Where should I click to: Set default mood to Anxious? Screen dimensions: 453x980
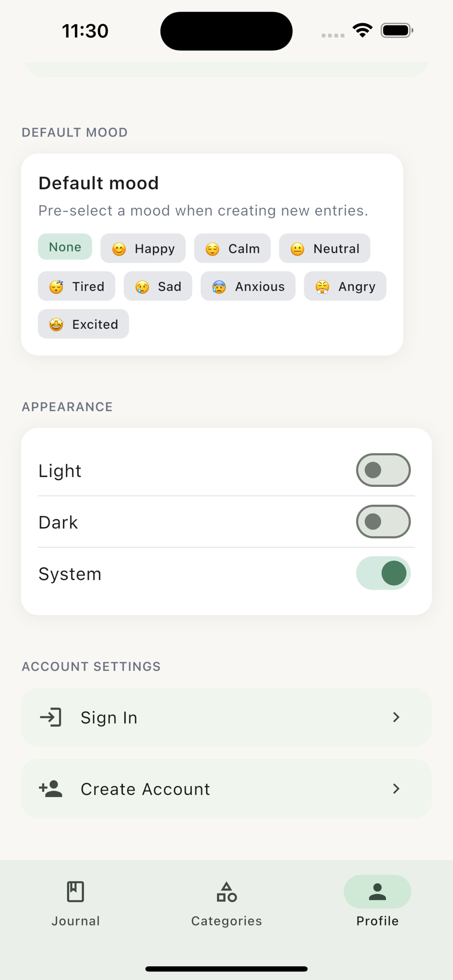pos(248,286)
